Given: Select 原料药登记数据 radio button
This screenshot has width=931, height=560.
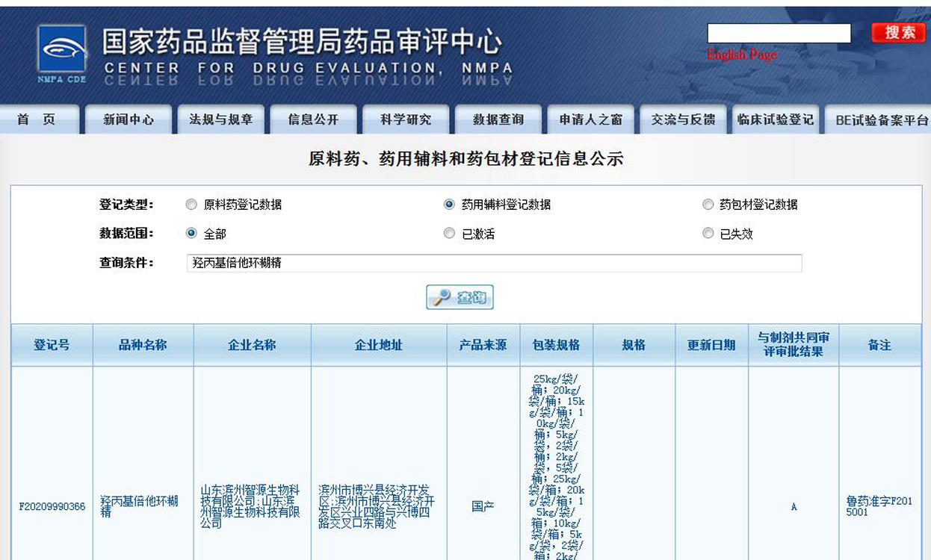Looking at the screenshot, I should [191, 205].
